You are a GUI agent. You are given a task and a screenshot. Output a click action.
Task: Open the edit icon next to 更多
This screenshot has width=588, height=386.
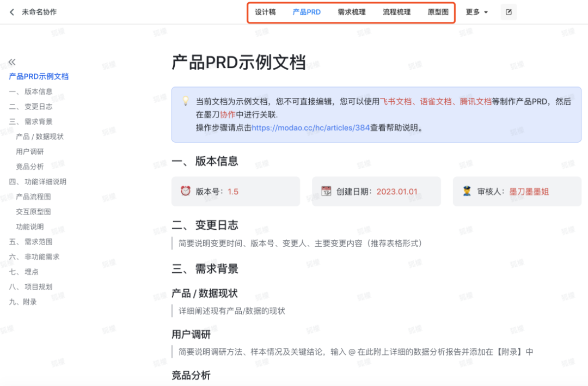[509, 12]
